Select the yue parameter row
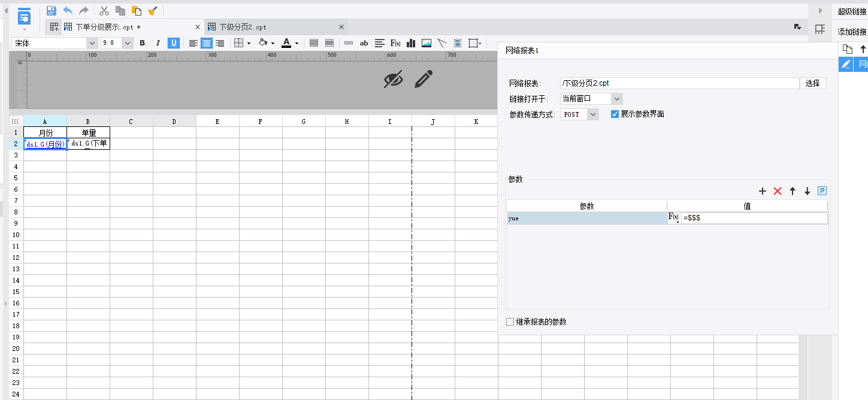Screen dimensions: 868x400 (x=587, y=218)
